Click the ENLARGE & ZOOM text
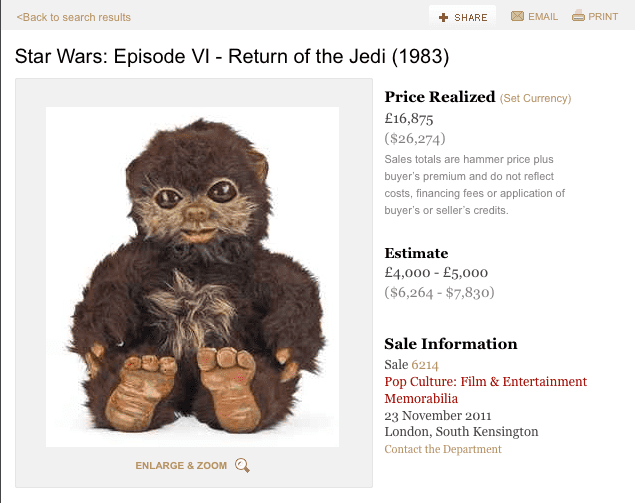The image size is (635, 503). 181,466
